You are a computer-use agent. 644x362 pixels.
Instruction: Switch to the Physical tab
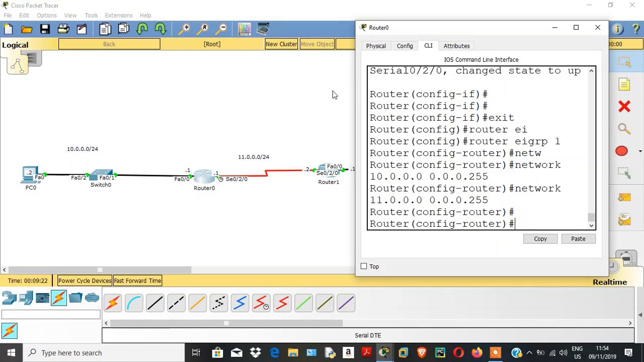click(x=376, y=46)
